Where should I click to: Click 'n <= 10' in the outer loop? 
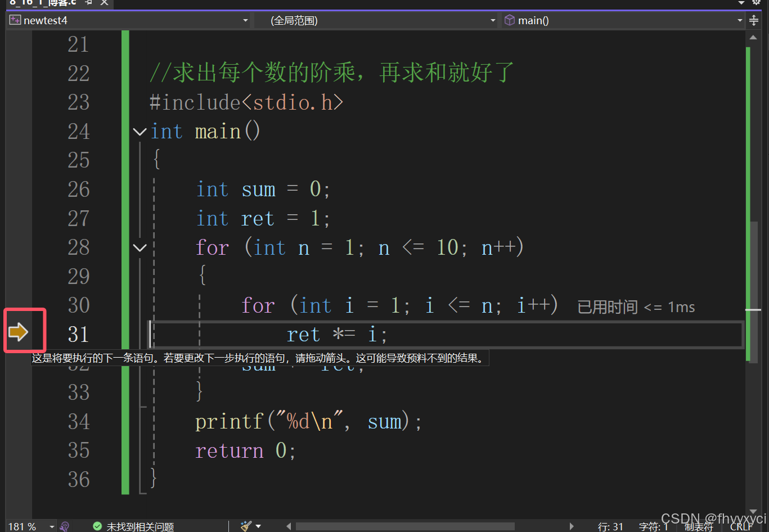click(x=419, y=247)
